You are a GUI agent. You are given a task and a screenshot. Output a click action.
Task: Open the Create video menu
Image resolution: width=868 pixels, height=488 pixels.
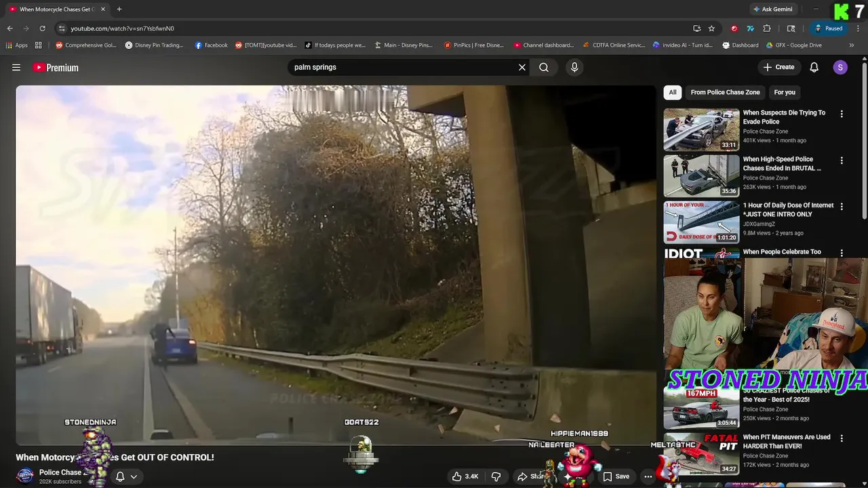(x=778, y=67)
